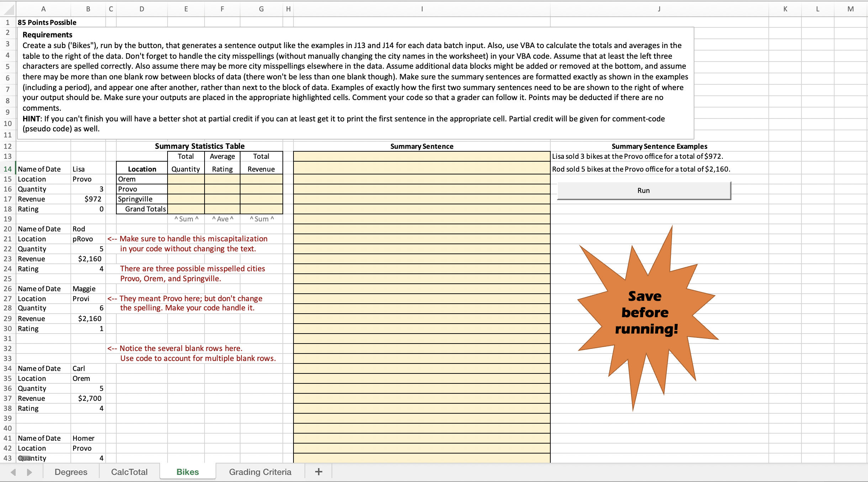The height and width of the screenshot is (482, 868).
Task: Select column I header
Action: (422, 9)
